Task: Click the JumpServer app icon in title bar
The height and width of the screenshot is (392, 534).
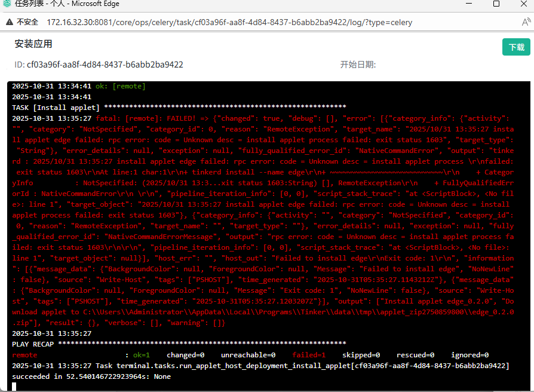Action: click(x=7, y=4)
